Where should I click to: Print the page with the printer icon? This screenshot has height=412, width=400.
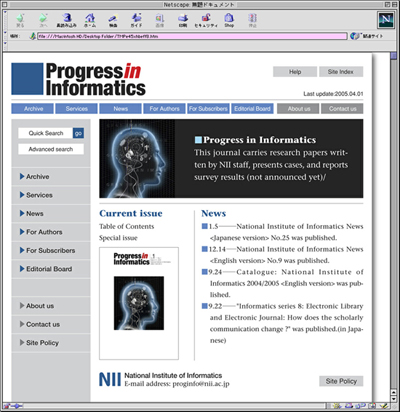click(x=183, y=20)
